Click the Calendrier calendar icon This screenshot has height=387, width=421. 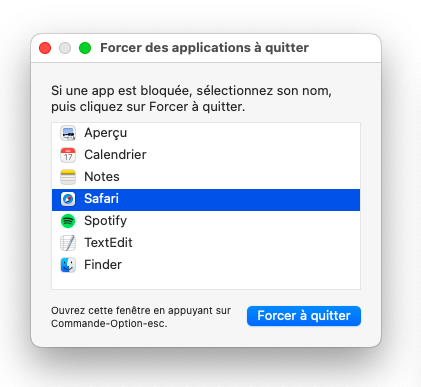click(x=68, y=155)
